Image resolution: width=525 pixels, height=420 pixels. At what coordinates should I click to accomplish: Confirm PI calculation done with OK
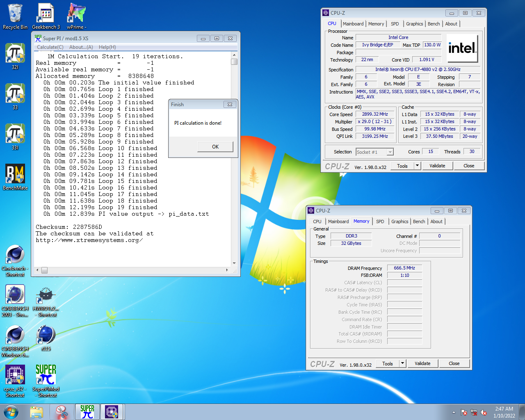click(215, 147)
